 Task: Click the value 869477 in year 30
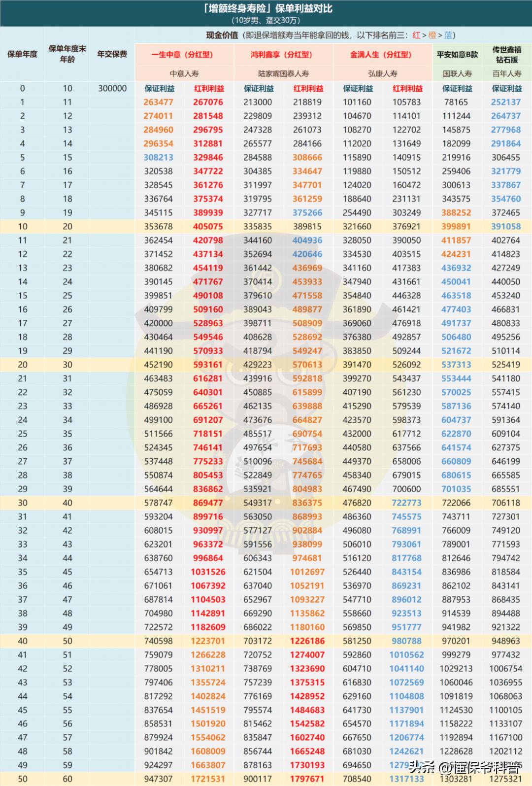pos(208,503)
